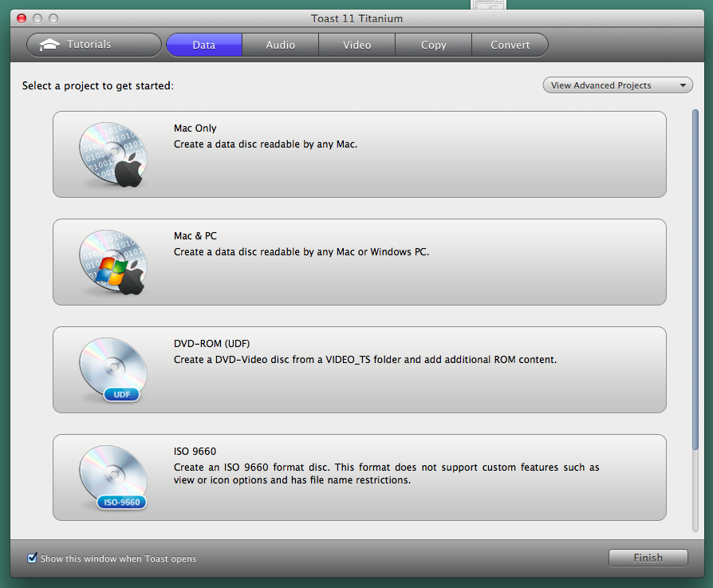Close the Toast 11 Titanium window

(x=22, y=18)
